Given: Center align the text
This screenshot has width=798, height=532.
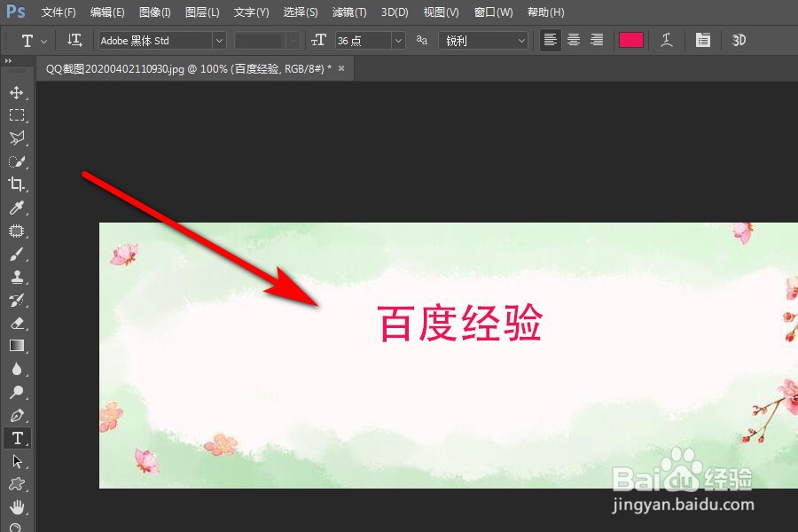Looking at the screenshot, I should click(x=574, y=40).
